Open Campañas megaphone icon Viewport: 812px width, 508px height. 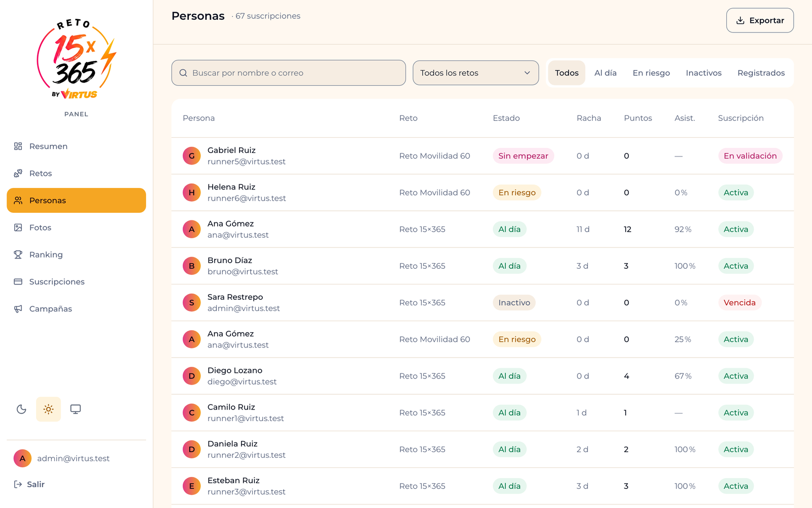[18, 309]
